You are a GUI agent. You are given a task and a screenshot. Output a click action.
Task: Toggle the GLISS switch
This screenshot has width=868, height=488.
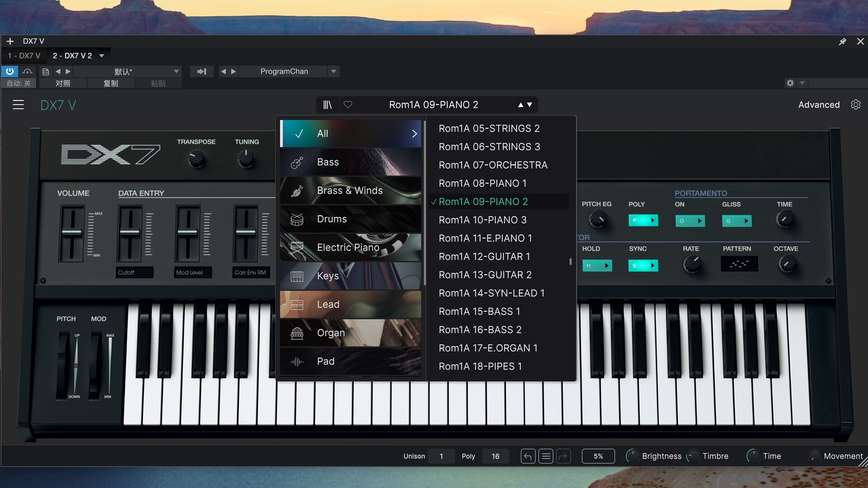coord(736,221)
